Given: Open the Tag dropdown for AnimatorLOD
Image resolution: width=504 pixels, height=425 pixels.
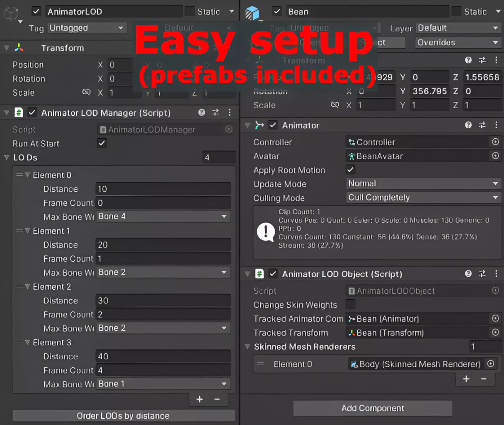Looking at the screenshot, I should [87, 28].
